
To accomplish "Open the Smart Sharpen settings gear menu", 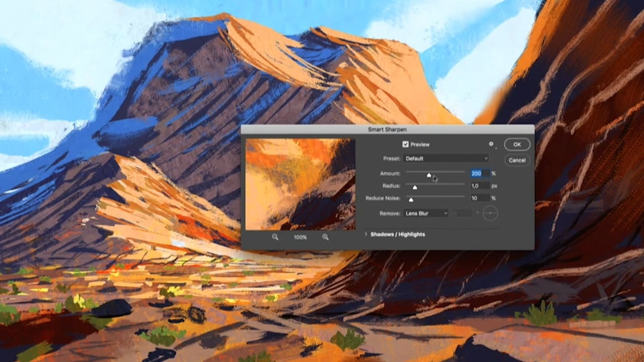I will [x=491, y=142].
